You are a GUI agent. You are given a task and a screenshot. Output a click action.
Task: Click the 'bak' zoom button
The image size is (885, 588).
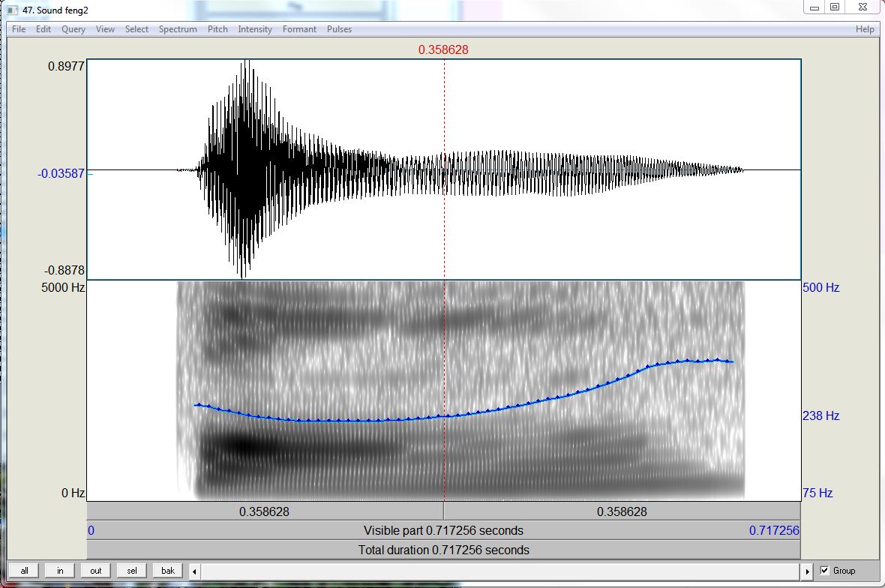(x=168, y=571)
